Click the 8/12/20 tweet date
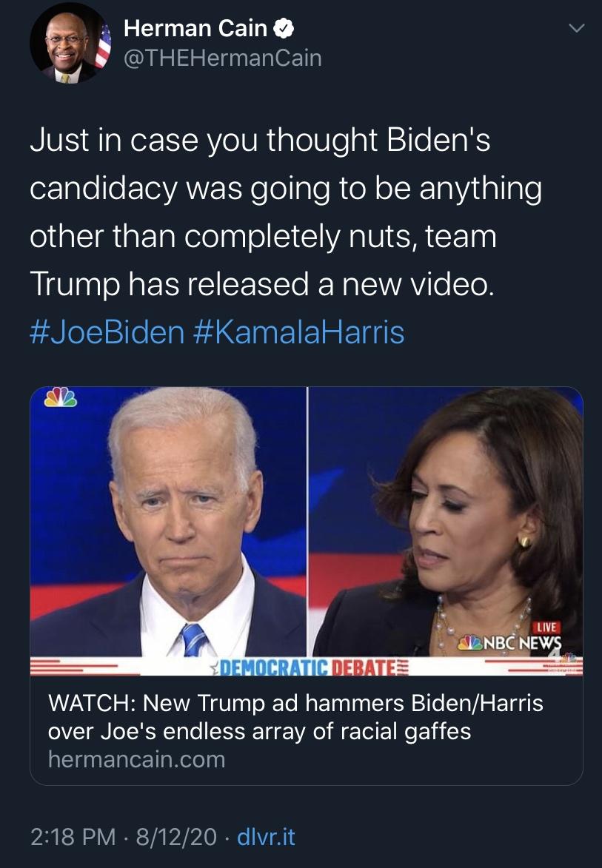Viewport: 602px width, 868px height. (175, 837)
